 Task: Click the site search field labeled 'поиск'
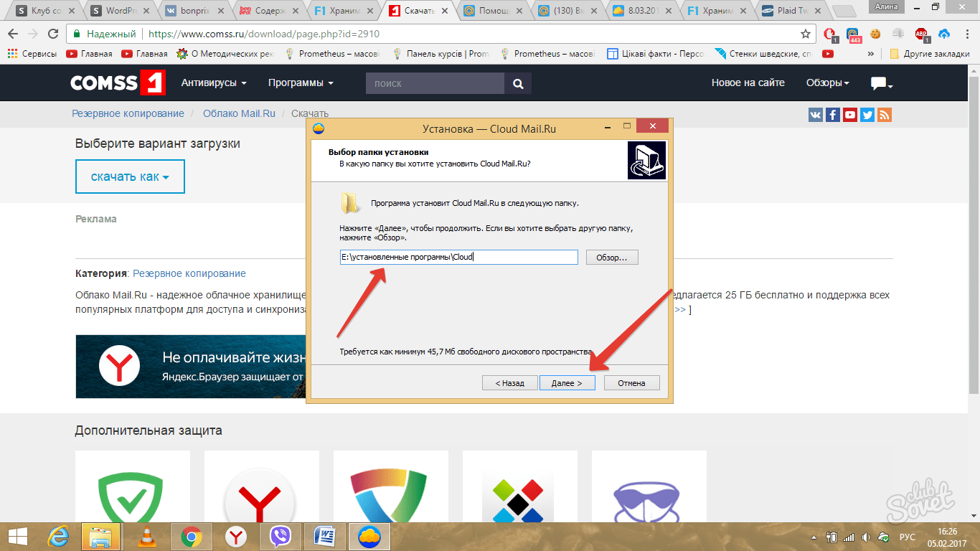point(435,83)
